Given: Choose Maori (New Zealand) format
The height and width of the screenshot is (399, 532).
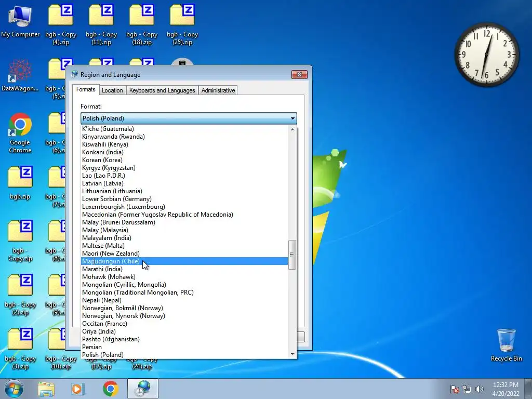Looking at the screenshot, I should [x=184, y=254].
